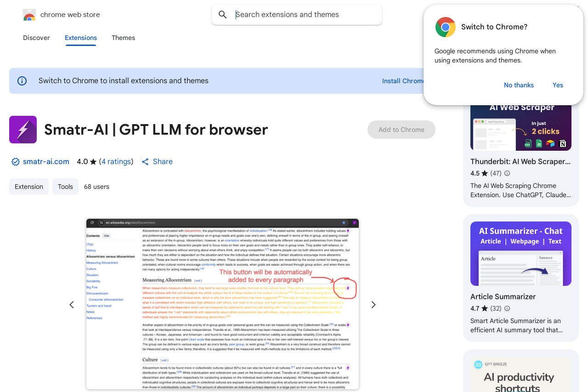Open the Article Summarizer title
Screen dimensions: 588x392
coord(503,297)
